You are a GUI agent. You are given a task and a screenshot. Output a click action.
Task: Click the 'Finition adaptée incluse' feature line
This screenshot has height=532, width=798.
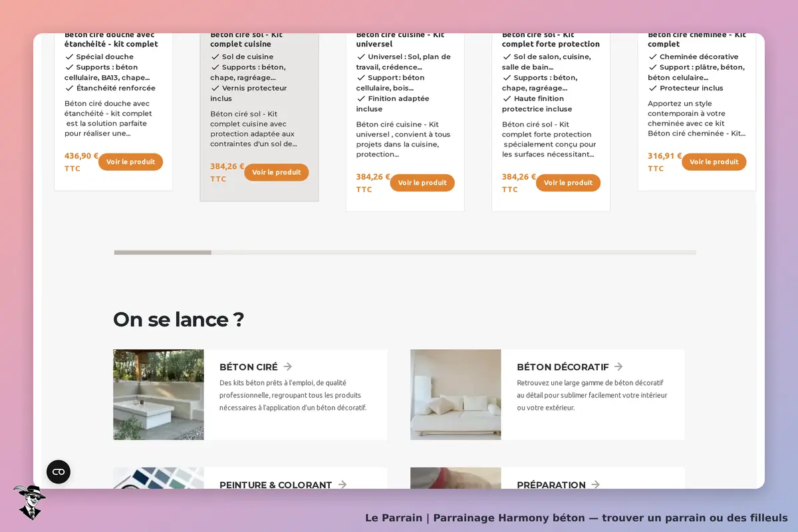392,104
